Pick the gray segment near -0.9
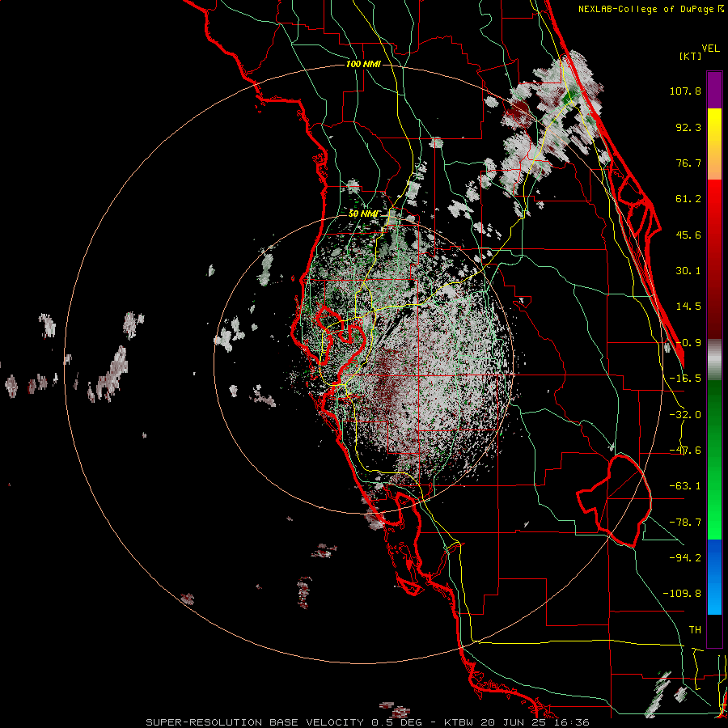This screenshot has width=728, height=728. pyautogui.click(x=714, y=360)
